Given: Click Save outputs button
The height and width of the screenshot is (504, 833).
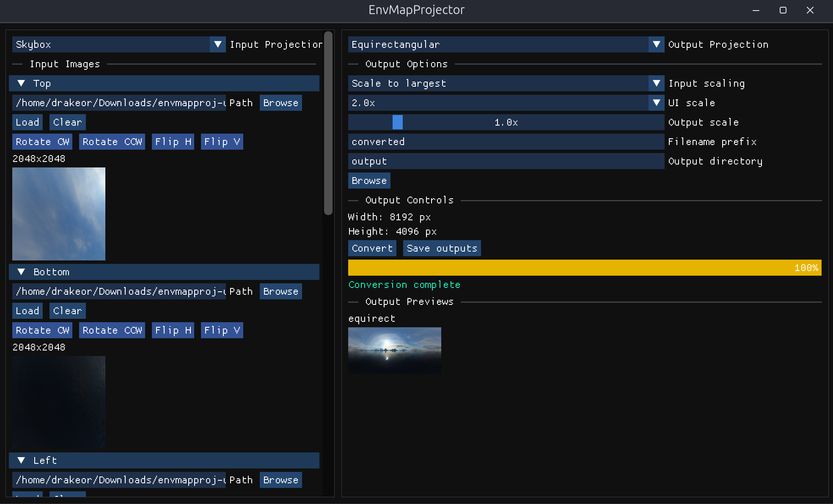Looking at the screenshot, I should (x=442, y=248).
